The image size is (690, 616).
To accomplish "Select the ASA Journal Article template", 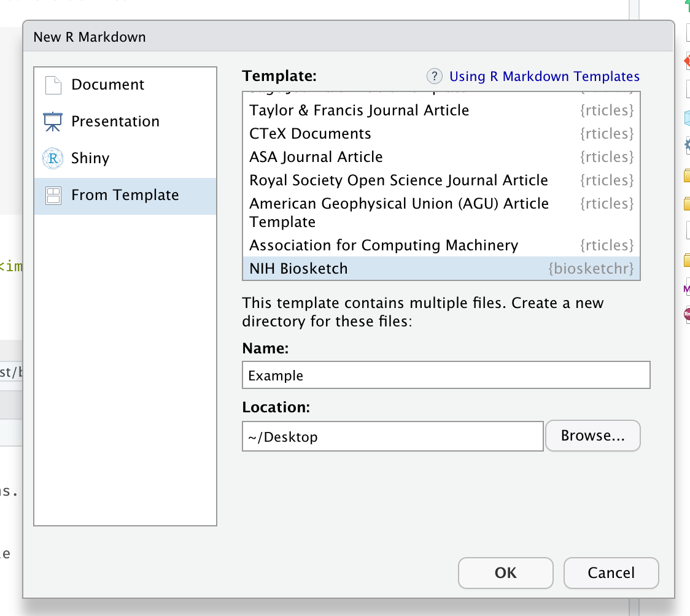I will pos(441,157).
